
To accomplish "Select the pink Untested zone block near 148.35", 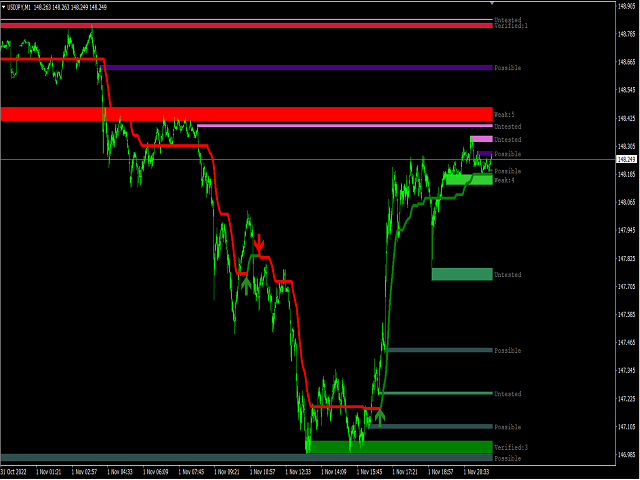I will [x=481, y=140].
